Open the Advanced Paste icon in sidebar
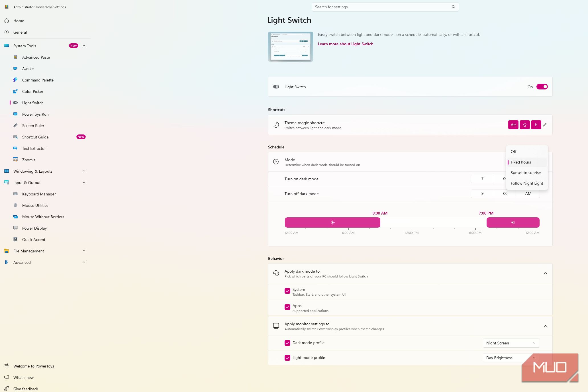588x392 pixels. [x=15, y=57]
